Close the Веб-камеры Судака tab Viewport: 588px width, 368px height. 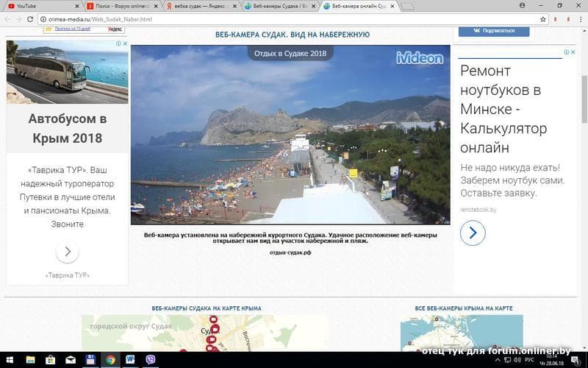[x=315, y=7]
